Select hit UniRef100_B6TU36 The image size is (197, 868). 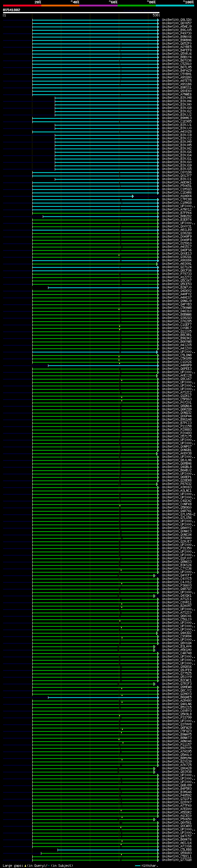point(176,61)
